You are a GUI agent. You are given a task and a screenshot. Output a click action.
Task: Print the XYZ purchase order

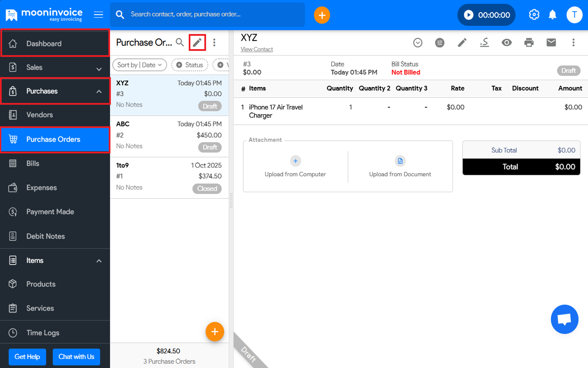coord(529,43)
